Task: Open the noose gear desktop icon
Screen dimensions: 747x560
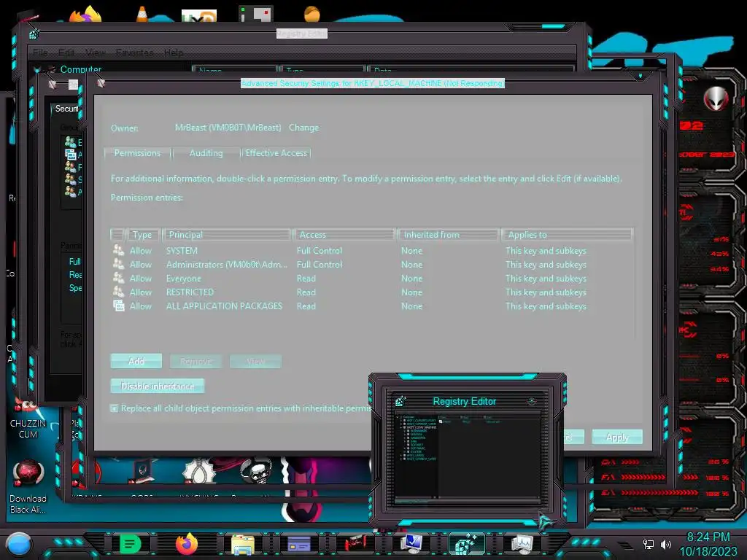Action: pyautogui.click(x=198, y=472)
